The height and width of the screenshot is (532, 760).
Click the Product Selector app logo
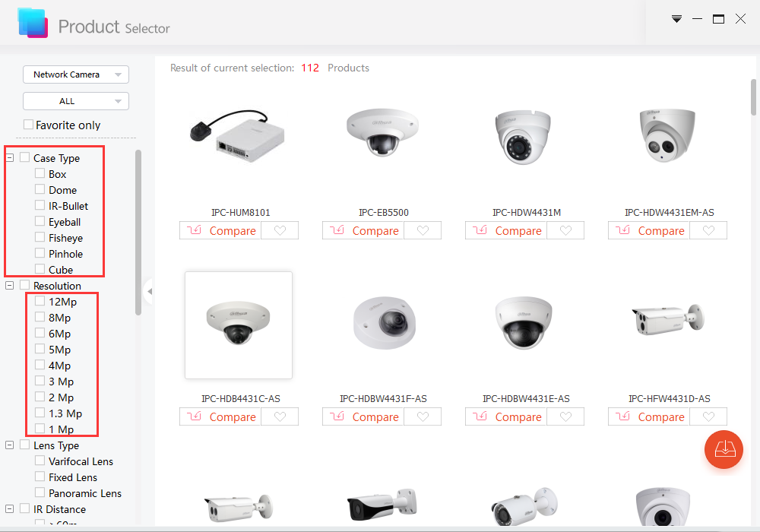point(33,23)
